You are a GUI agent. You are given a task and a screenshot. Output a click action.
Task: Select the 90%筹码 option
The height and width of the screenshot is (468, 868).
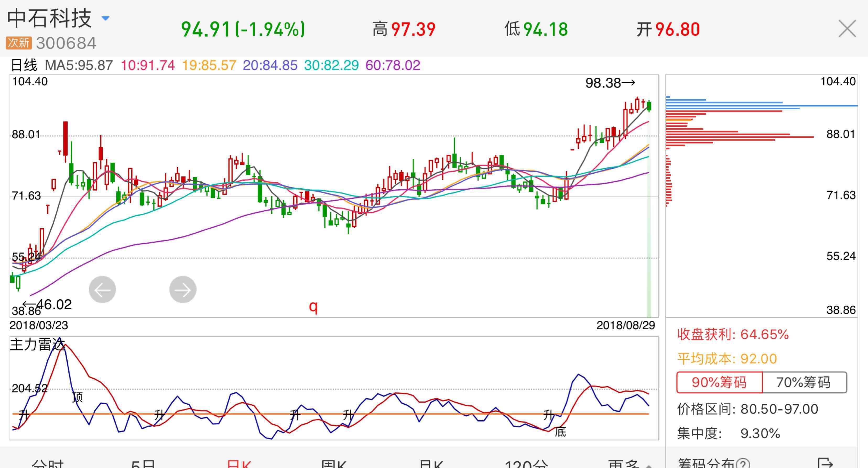719,382
